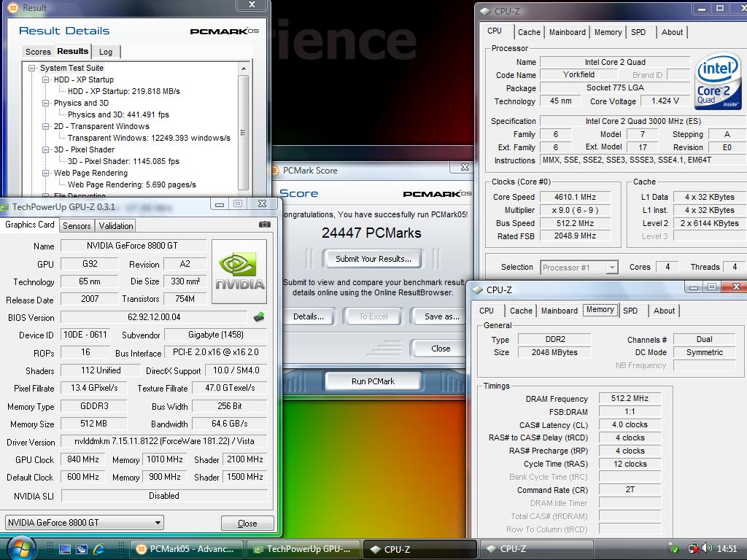747x560 pixels.
Task: Switch to Log tab in Result Details
Action: 106,52
